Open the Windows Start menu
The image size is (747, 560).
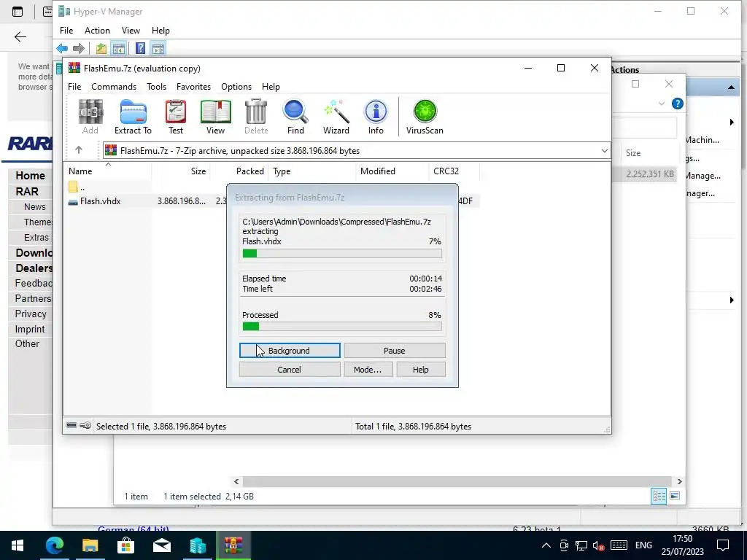point(18,545)
